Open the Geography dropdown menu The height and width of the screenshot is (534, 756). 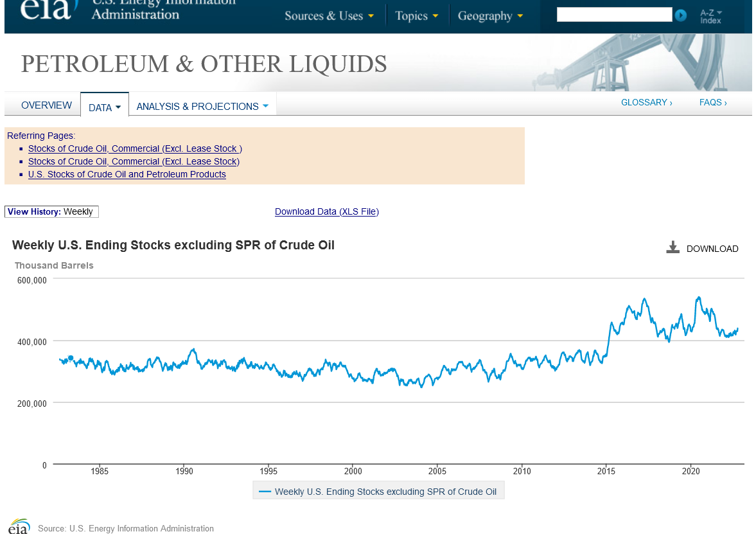click(x=490, y=16)
